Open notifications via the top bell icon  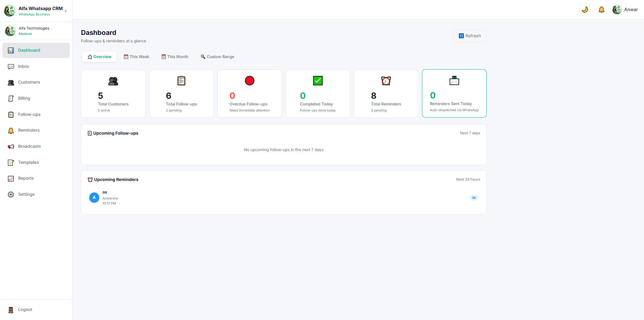[601, 9]
